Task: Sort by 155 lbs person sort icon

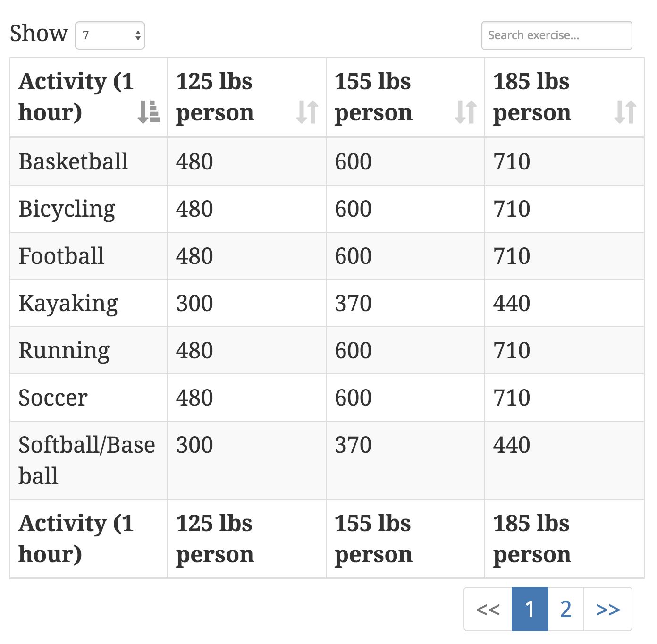Action: point(466,112)
